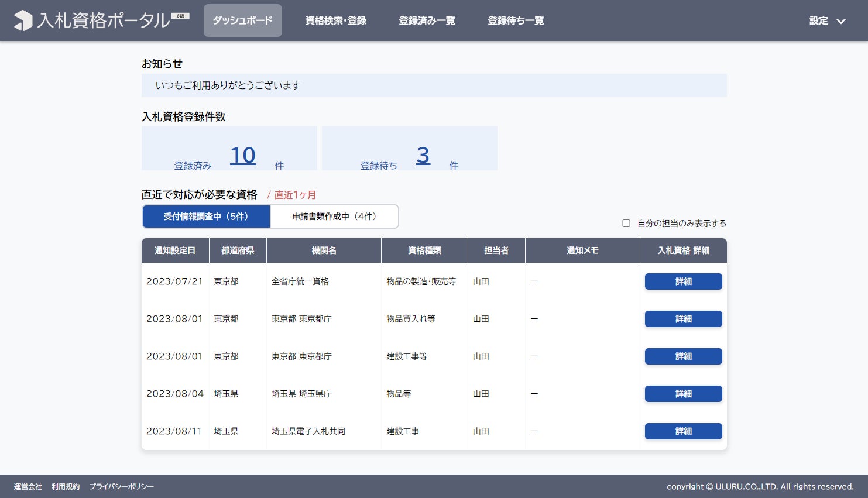Go to 資格検索・登録 page
868x498 pixels.
(336, 20)
